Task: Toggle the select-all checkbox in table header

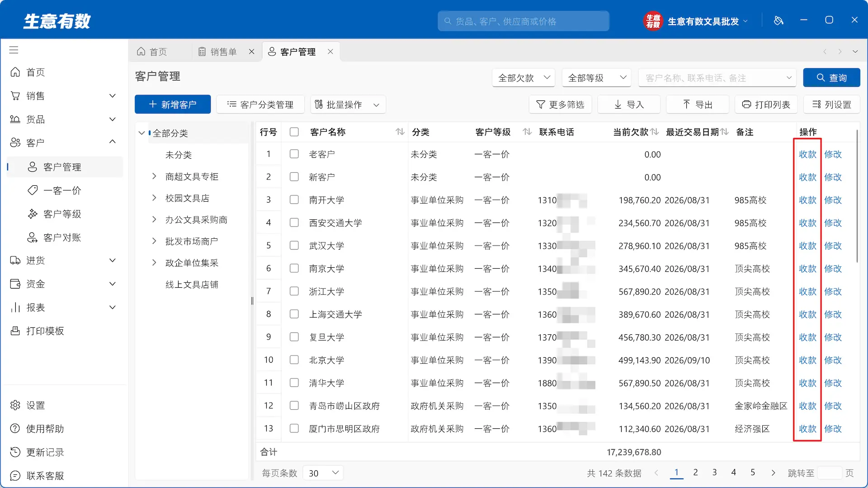Action: 294,132
